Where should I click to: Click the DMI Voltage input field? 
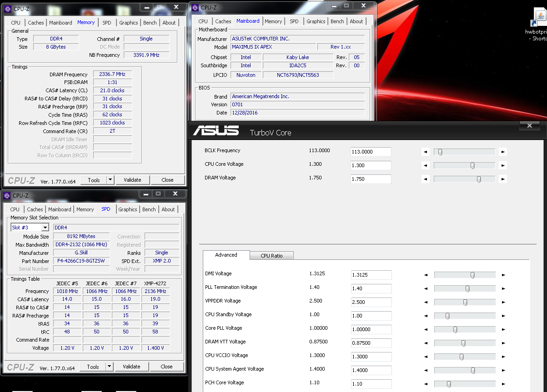(x=371, y=275)
